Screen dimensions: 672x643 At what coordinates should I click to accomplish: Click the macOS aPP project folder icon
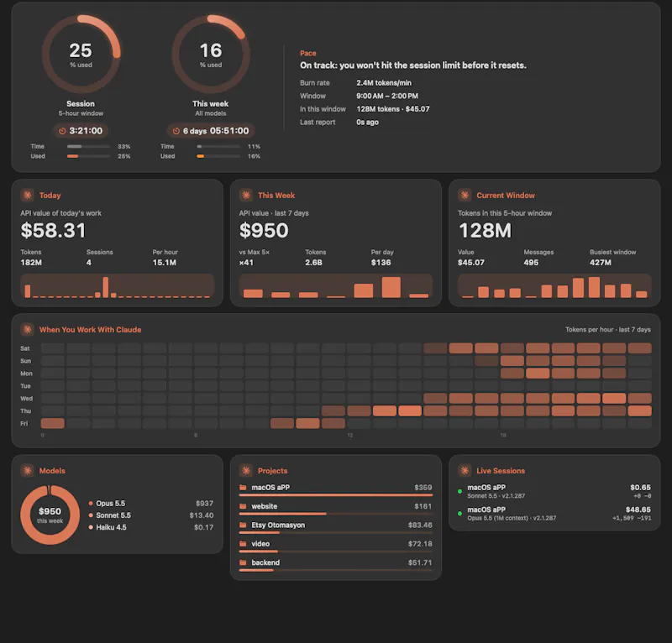click(243, 488)
